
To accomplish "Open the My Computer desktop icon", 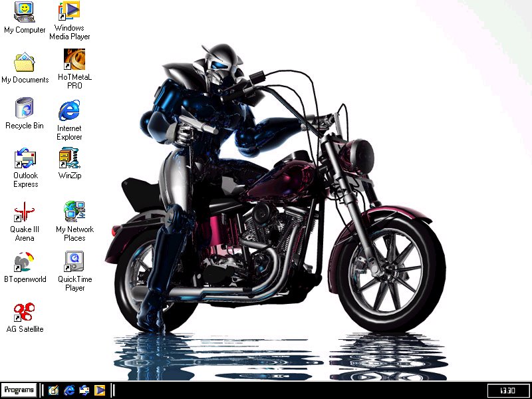I will coord(25,12).
